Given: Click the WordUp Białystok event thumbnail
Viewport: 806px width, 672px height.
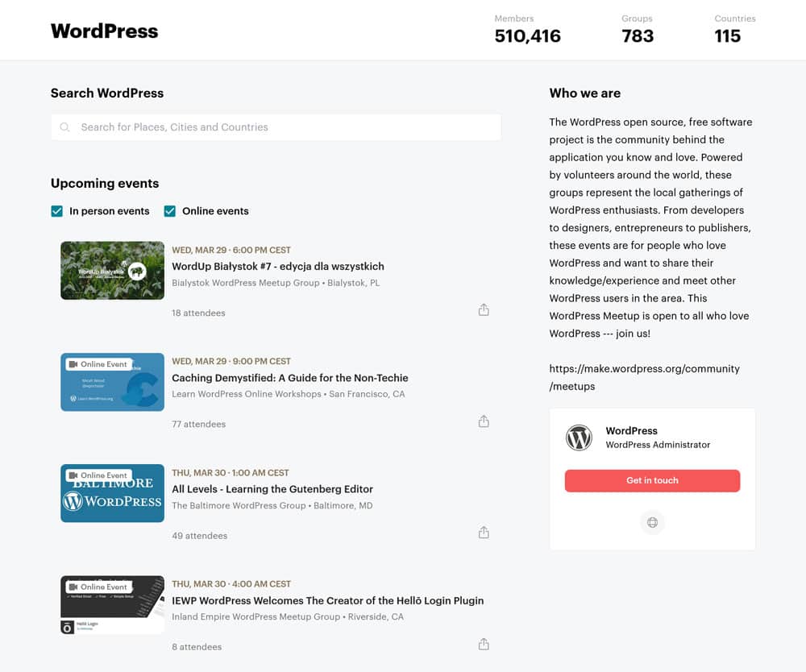Looking at the screenshot, I should [x=113, y=271].
